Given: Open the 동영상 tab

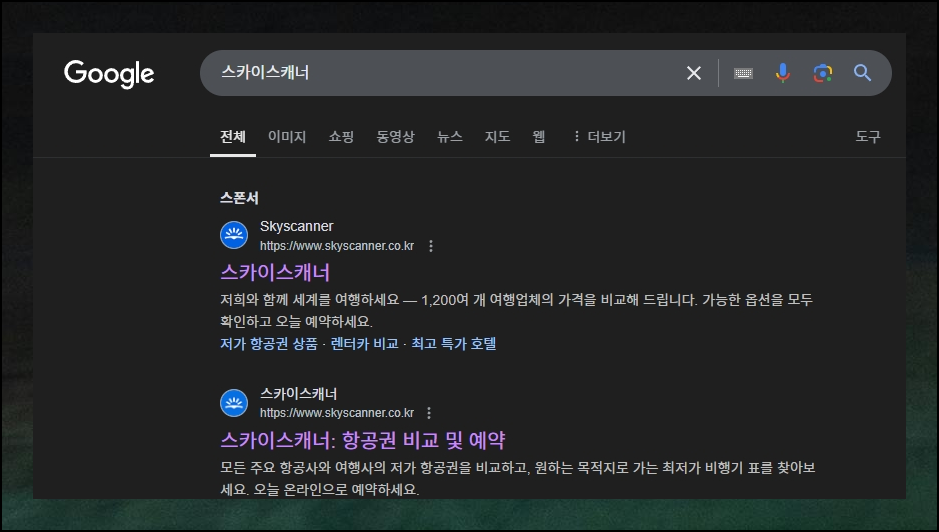Looking at the screenshot, I should (395, 137).
